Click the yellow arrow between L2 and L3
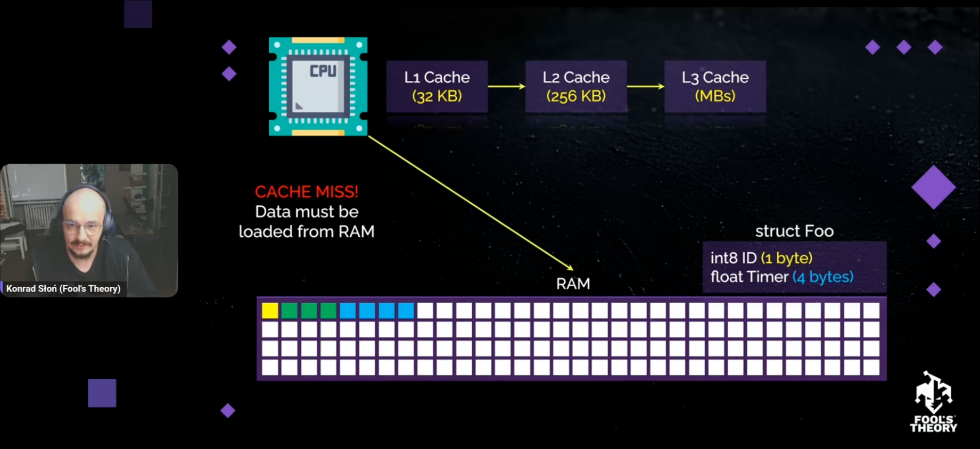The image size is (980, 449). click(x=645, y=86)
